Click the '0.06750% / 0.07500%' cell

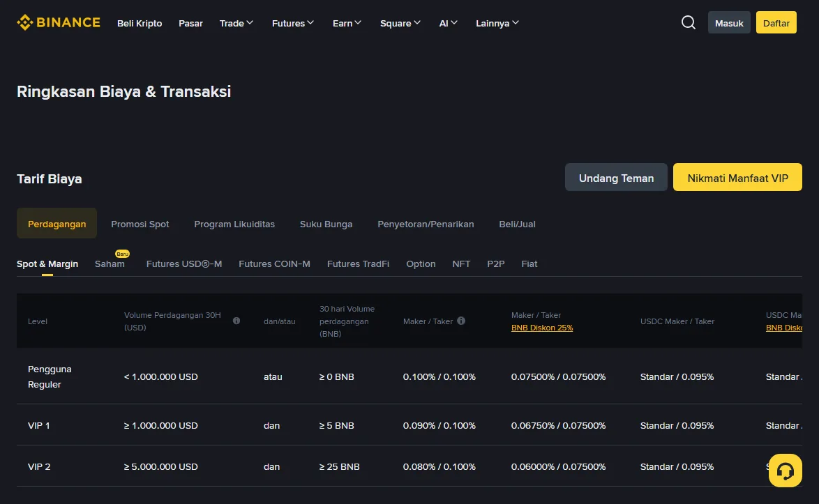(x=558, y=426)
